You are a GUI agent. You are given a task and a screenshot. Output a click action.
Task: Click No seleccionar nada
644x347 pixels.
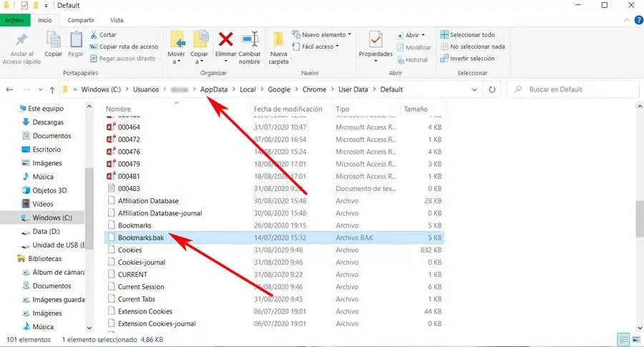[472, 47]
